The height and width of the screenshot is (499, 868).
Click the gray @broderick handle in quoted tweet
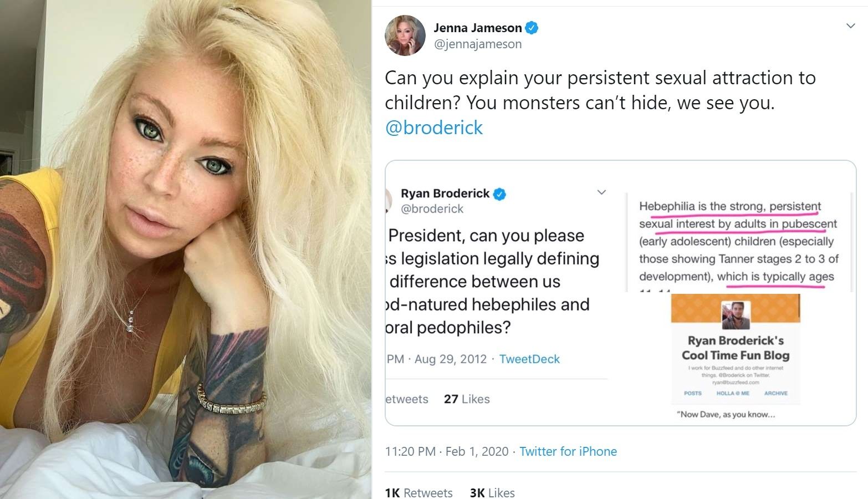point(432,209)
